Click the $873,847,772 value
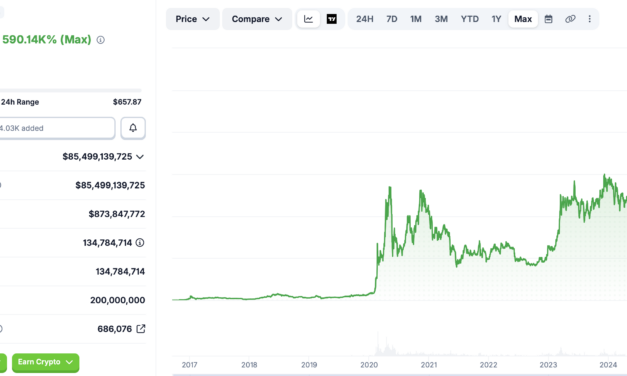 point(117,214)
